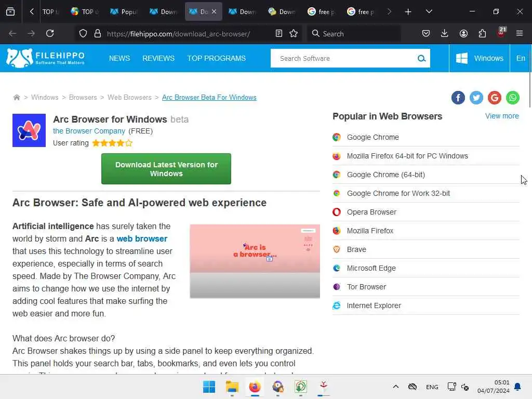Go to Web Browsers breadcrumb
532x399 pixels.
coord(129,97)
